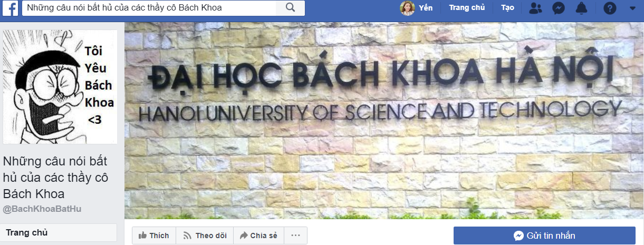Screen dimensions: 644x245
Task: Open the three-dots more options button
Action: (x=295, y=236)
